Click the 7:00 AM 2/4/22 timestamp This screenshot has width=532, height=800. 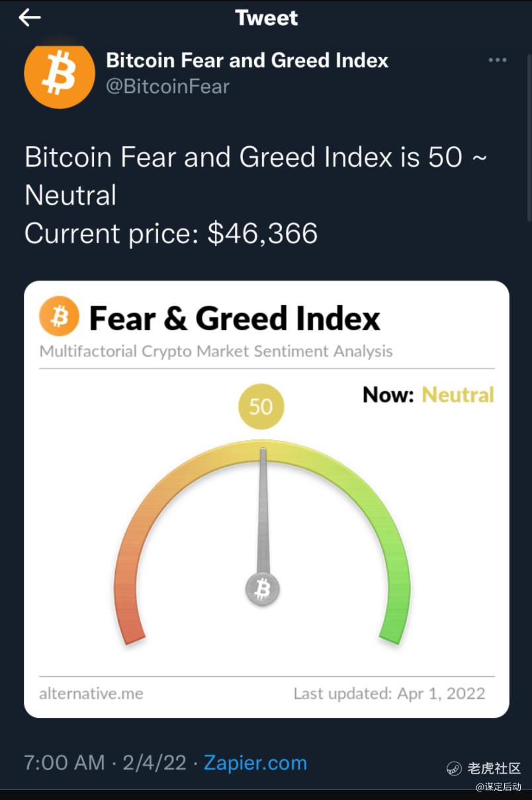tap(105, 762)
